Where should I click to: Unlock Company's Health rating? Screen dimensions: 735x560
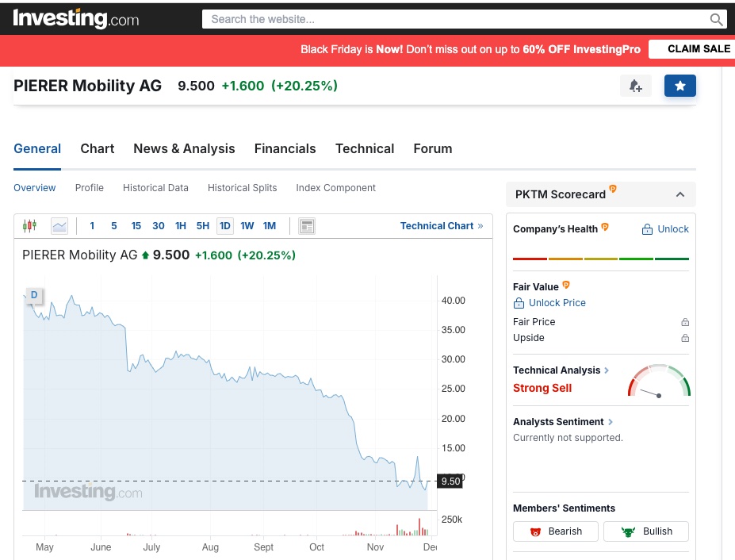click(x=665, y=229)
